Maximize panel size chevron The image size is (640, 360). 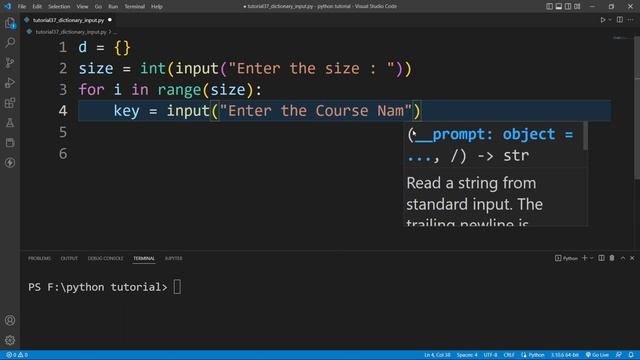point(623,258)
